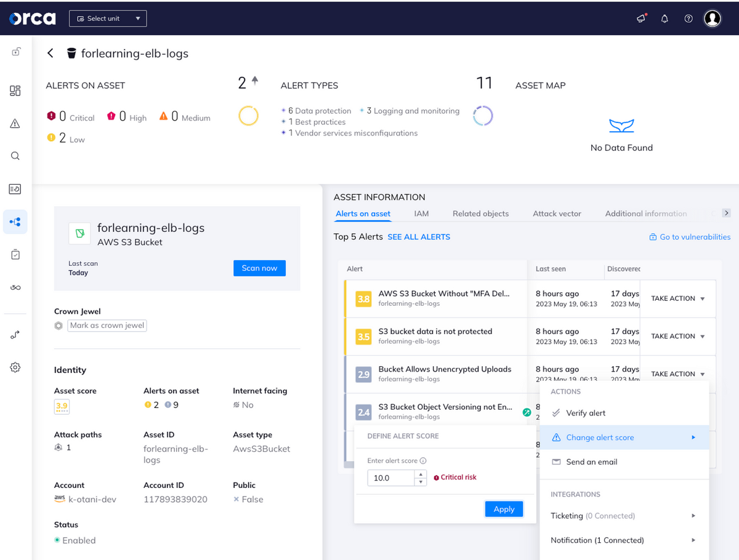Switch to Additional information tab

click(646, 214)
